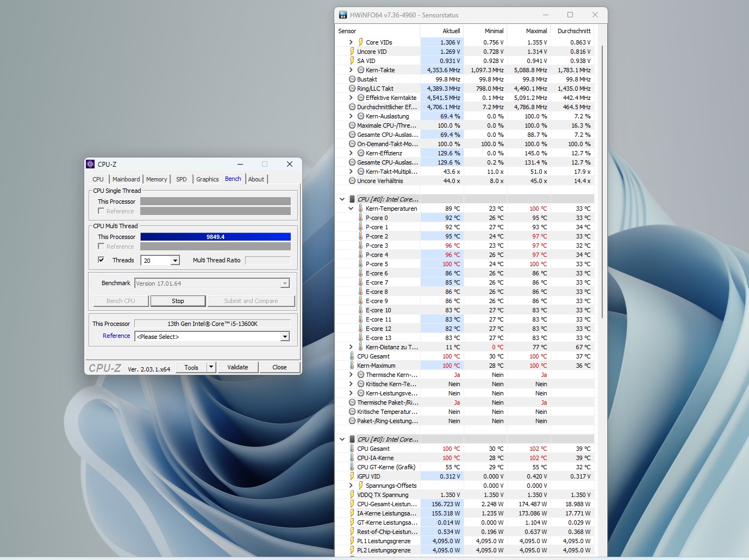Expand the Spannungs-Offsets row
Image resolution: width=749 pixels, height=560 pixels.
click(351, 485)
